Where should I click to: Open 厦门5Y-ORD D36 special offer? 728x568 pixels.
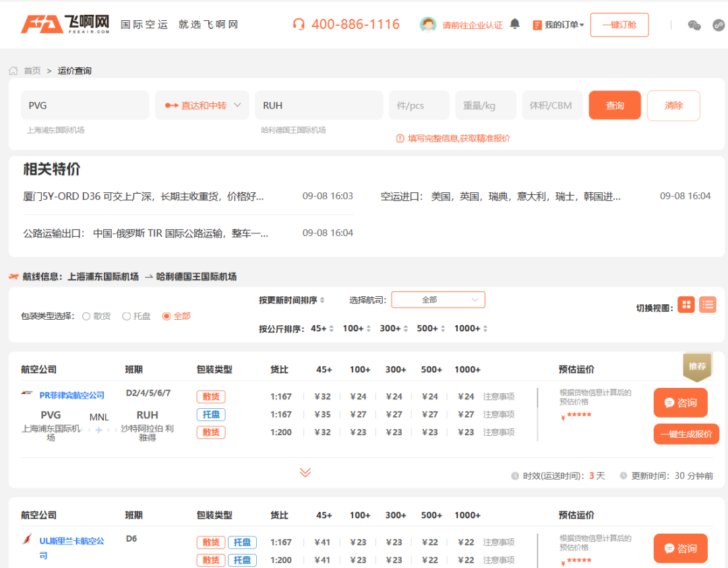(x=143, y=196)
